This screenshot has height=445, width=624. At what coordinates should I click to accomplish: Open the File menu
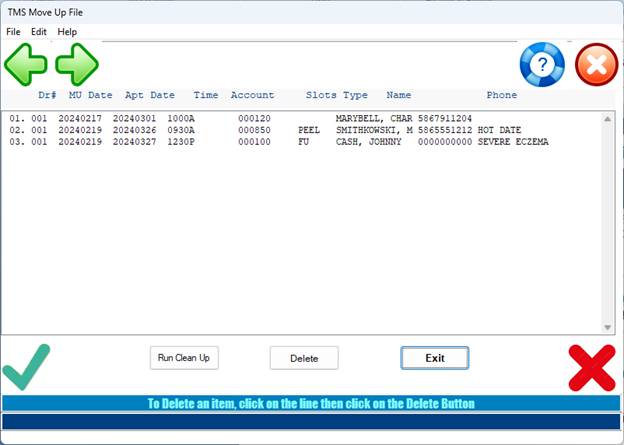[13, 32]
